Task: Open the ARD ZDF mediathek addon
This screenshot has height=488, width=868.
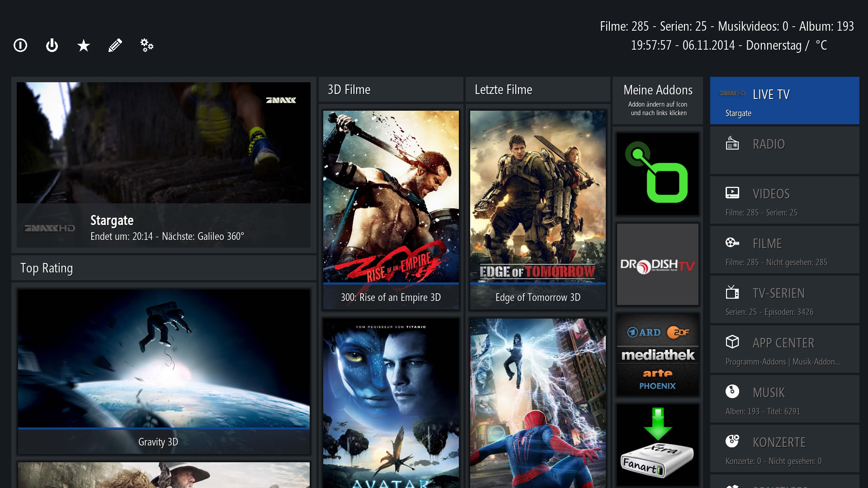Action: coord(658,355)
